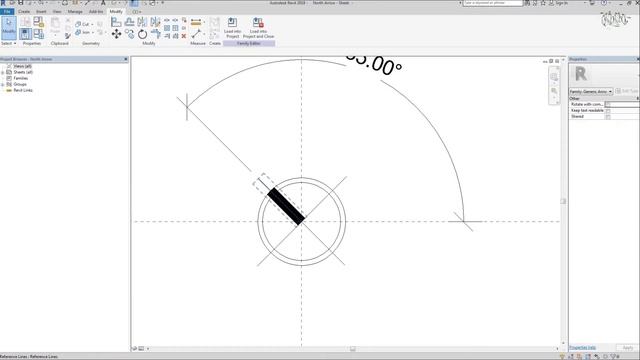Open the Paste dropdown arrow
640x360 pixels.
[x=55, y=35]
